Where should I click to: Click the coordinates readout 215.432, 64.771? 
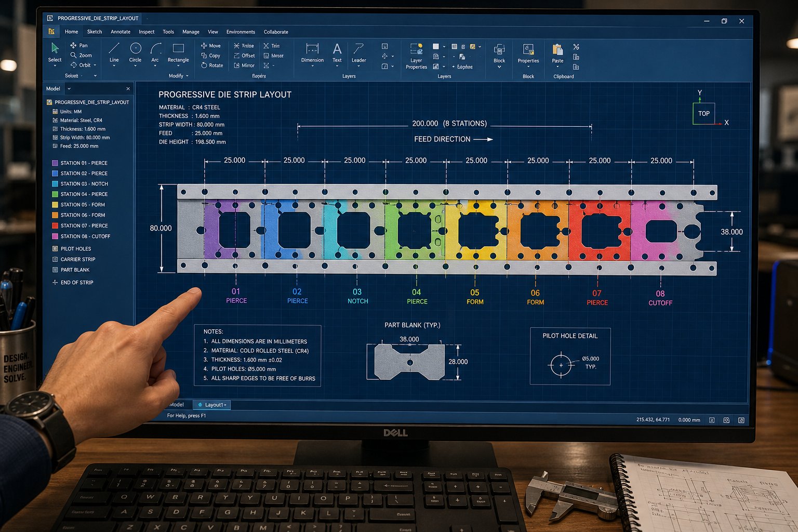(653, 420)
